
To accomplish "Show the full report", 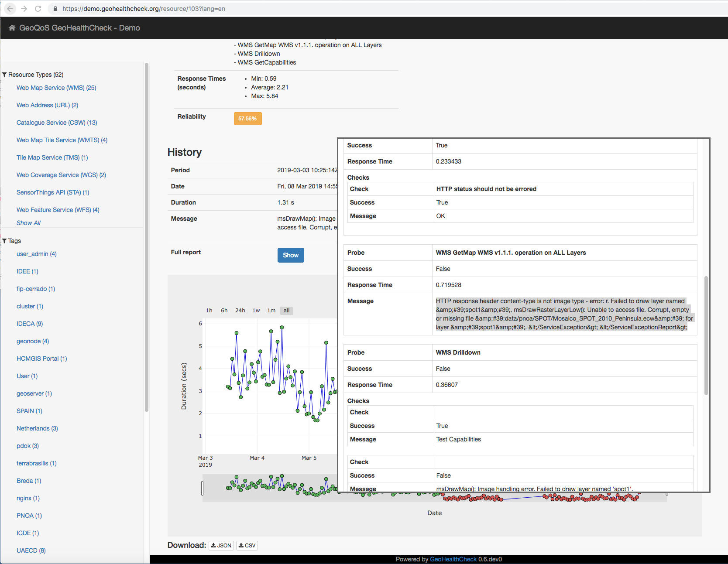I will (290, 255).
